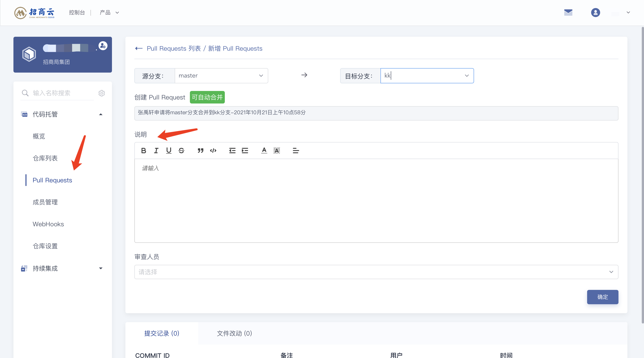Click the 用户 column header
644x358 pixels.
point(396,355)
